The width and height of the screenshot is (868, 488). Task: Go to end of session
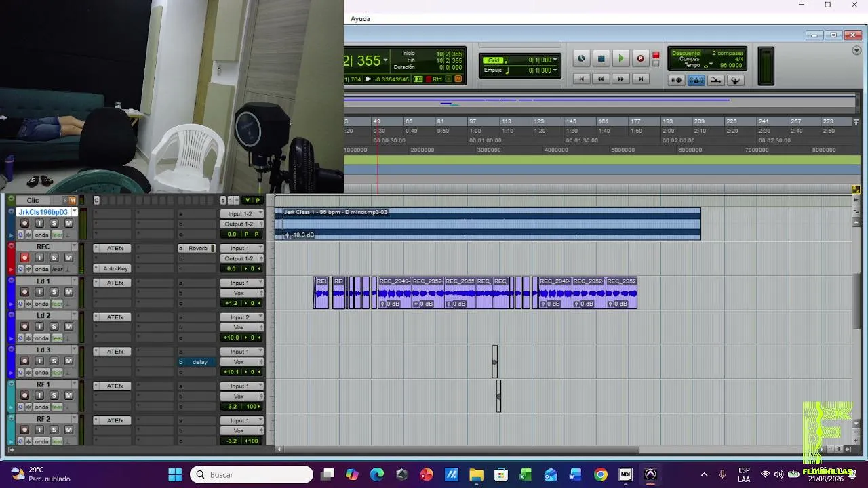point(640,79)
